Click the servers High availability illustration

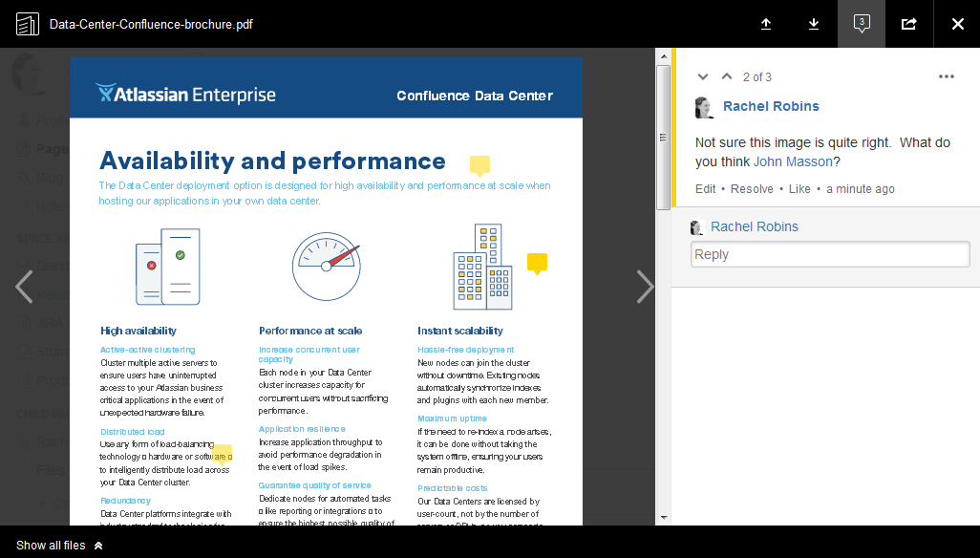pos(167,267)
